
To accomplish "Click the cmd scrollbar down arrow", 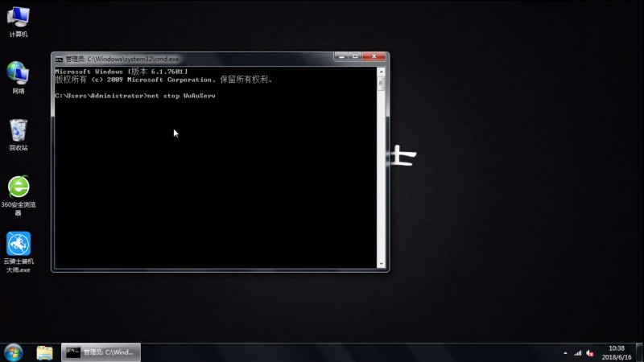I will coord(381,264).
